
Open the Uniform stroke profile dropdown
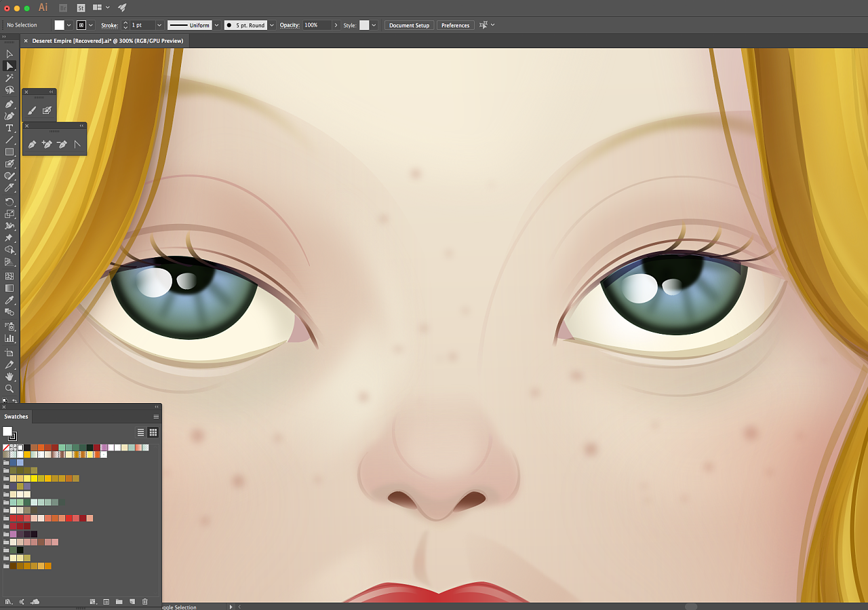pyautogui.click(x=216, y=25)
